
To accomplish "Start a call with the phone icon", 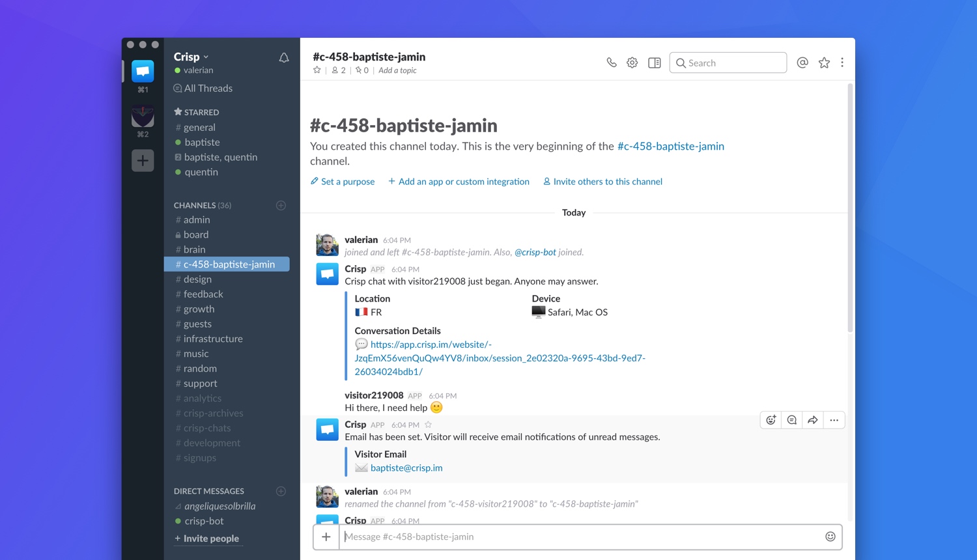I will coord(612,63).
